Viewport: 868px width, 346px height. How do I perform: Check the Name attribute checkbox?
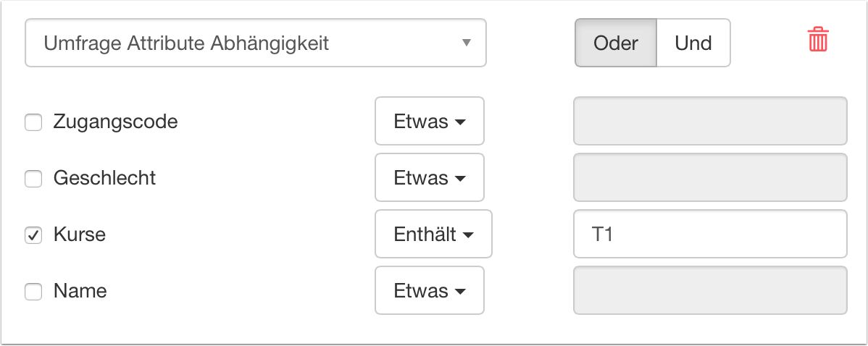point(33,292)
